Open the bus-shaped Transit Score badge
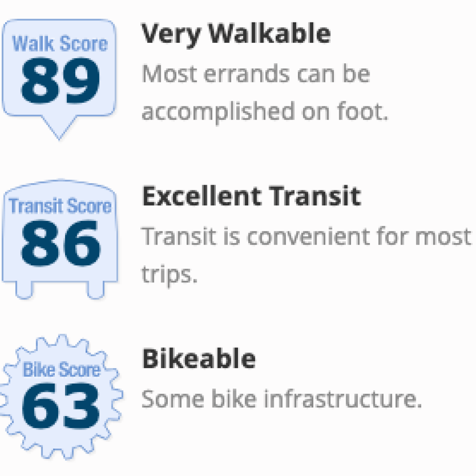This screenshot has width=476, height=476. [60, 239]
